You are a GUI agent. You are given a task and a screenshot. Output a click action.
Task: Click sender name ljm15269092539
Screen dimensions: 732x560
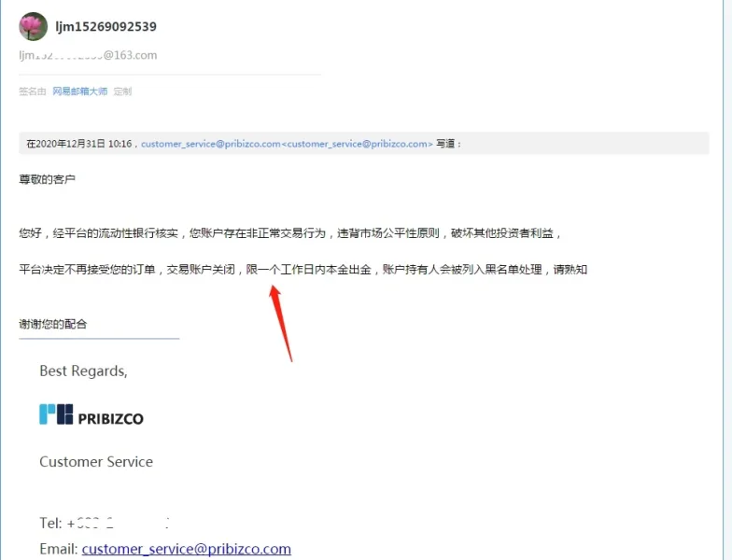pyautogui.click(x=106, y=26)
